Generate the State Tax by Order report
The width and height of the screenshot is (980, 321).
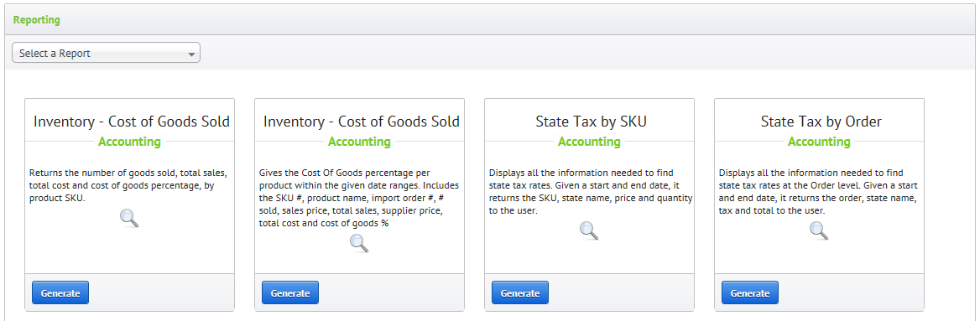coord(751,293)
